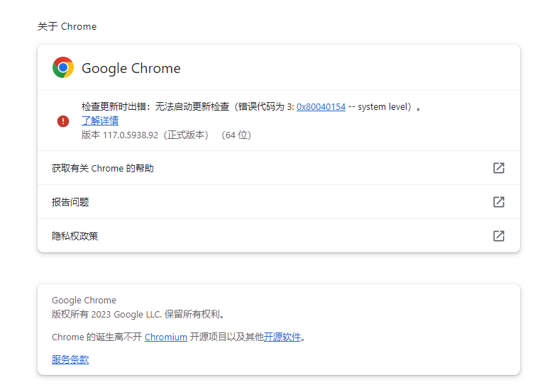The width and height of the screenshot is (557, 392).
Task: Click the version text 版本 117.0.5938.92
Action: pyautogui.click(x=120, y=135)
